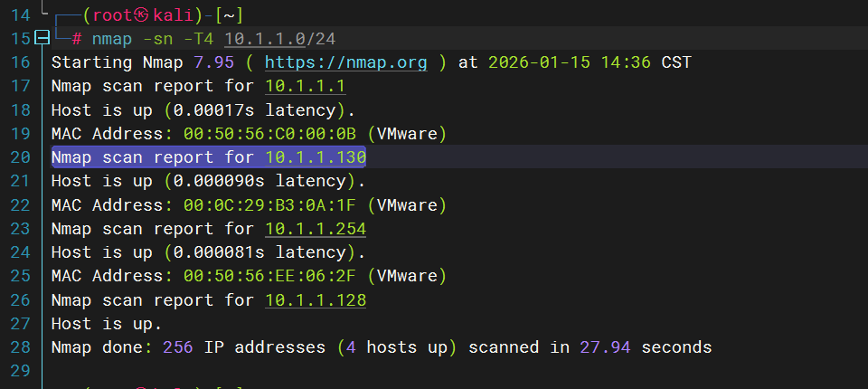Click the 10.1.1.128 IP address

pos(316,299)
